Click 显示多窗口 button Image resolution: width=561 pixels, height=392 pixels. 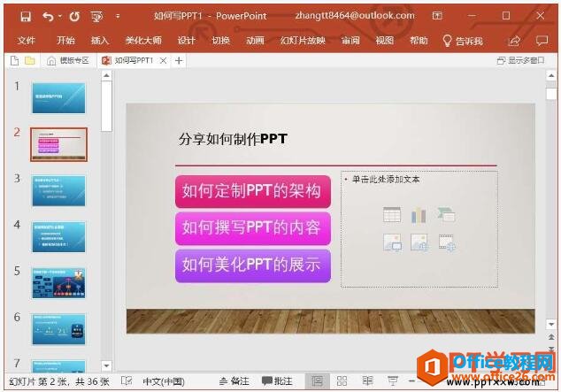coord(521,61)
